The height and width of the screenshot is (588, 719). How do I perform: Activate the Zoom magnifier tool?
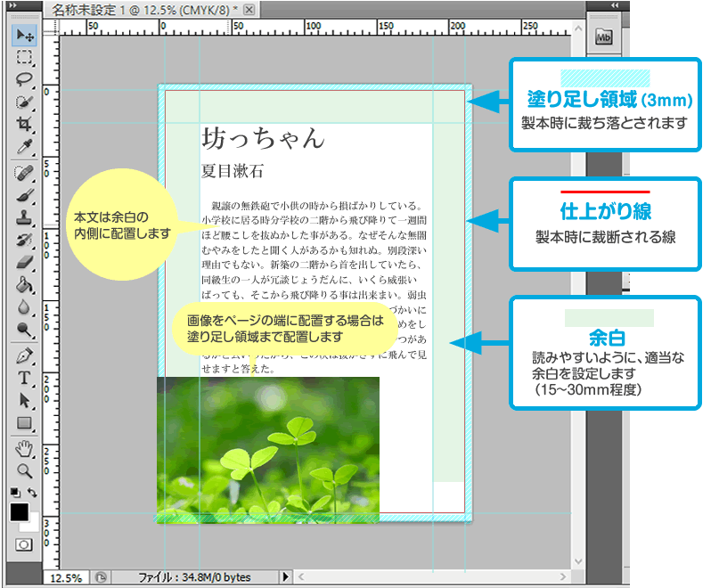tap(24, 470)
